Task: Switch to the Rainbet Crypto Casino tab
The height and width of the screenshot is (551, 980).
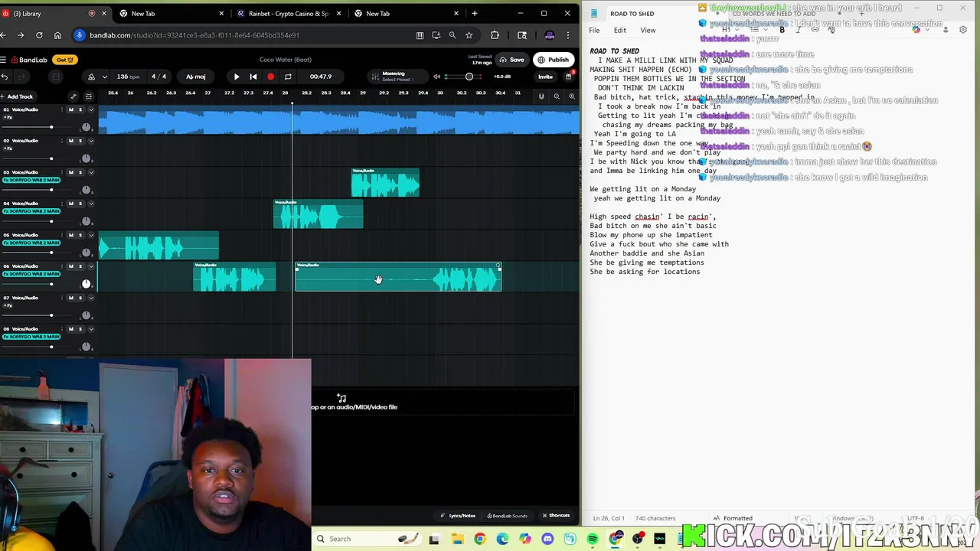Action: (288, 13)
